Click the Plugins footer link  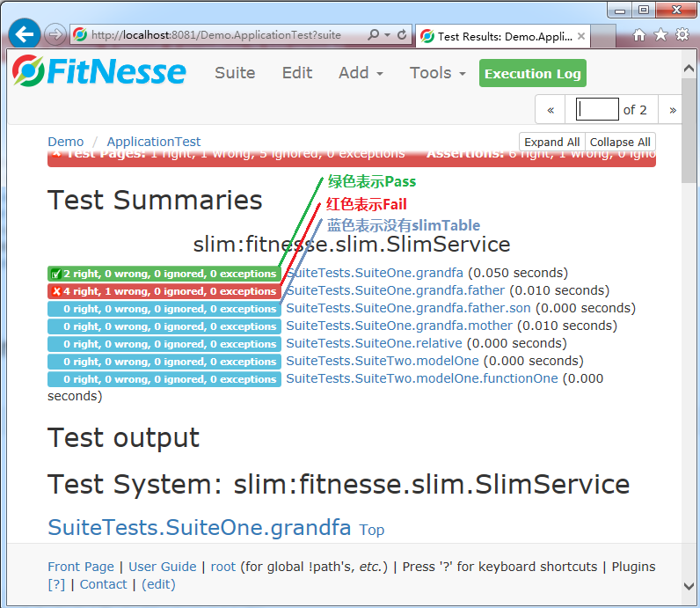pyautogui.click(x=633, y=567)
